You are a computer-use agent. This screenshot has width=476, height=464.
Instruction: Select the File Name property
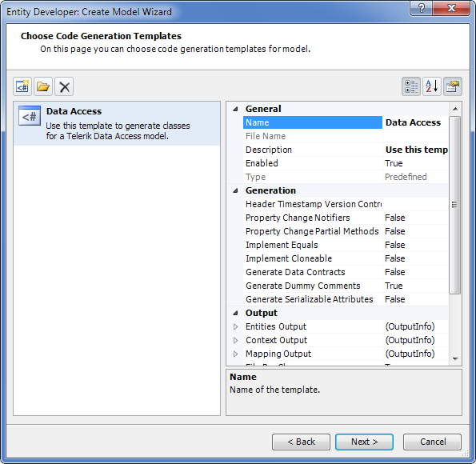click(313, 136)
